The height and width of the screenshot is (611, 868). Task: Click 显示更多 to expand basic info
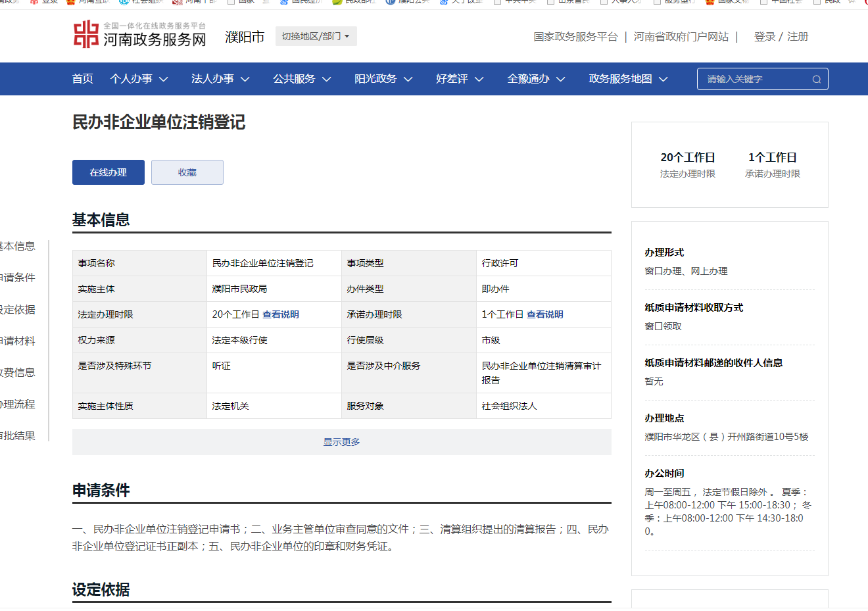pyautogui.click(x=341, y=442)
